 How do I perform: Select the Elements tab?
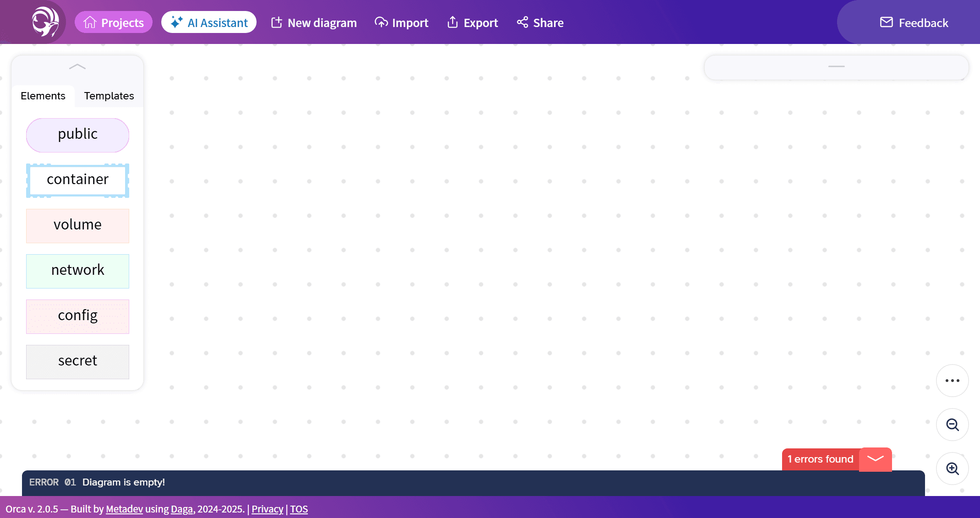[43, 96]
